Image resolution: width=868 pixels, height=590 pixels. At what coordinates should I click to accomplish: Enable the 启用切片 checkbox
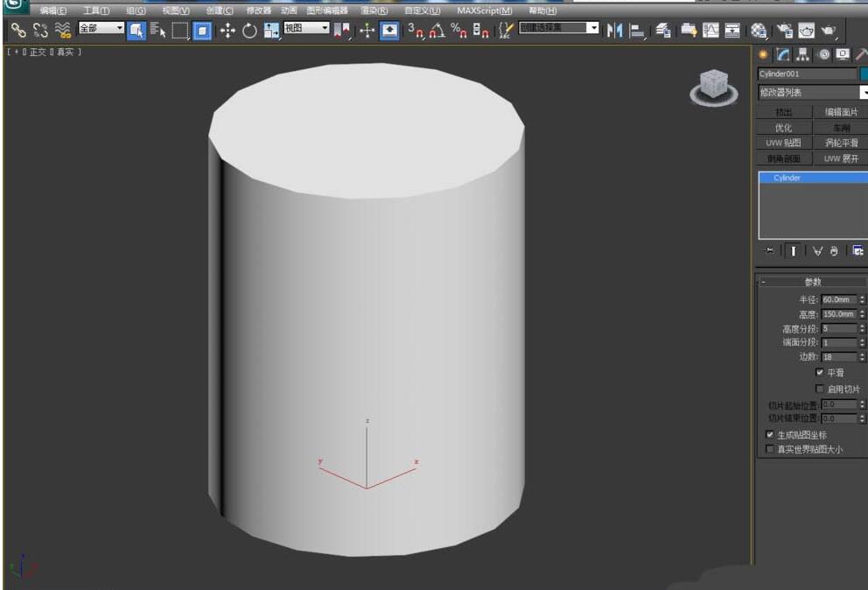coord(819,389)
